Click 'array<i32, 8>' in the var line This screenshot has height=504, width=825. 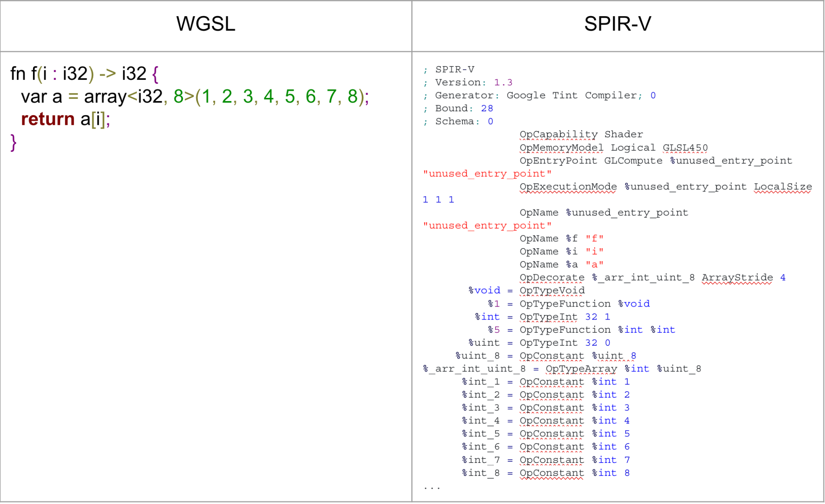(139, 97)
